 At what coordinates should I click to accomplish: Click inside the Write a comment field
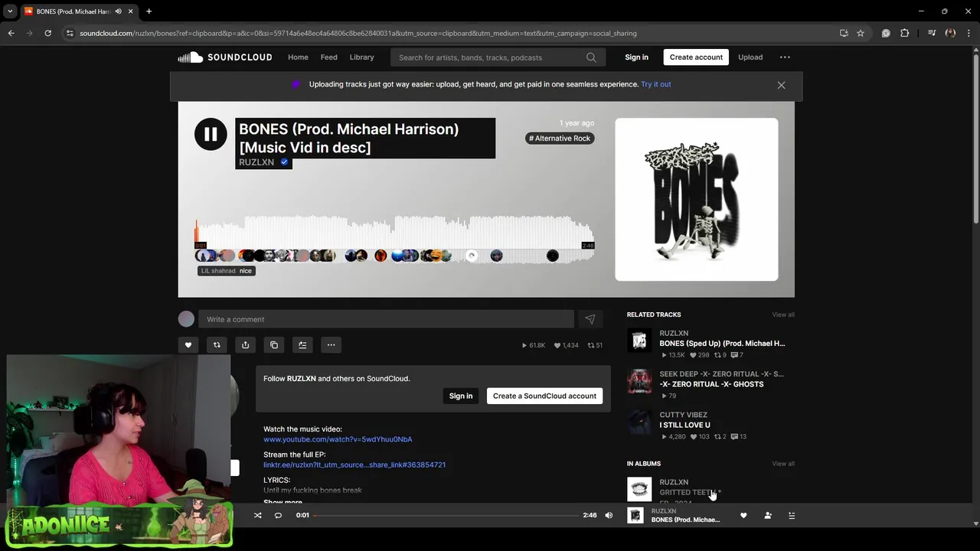tap(386, 319)
